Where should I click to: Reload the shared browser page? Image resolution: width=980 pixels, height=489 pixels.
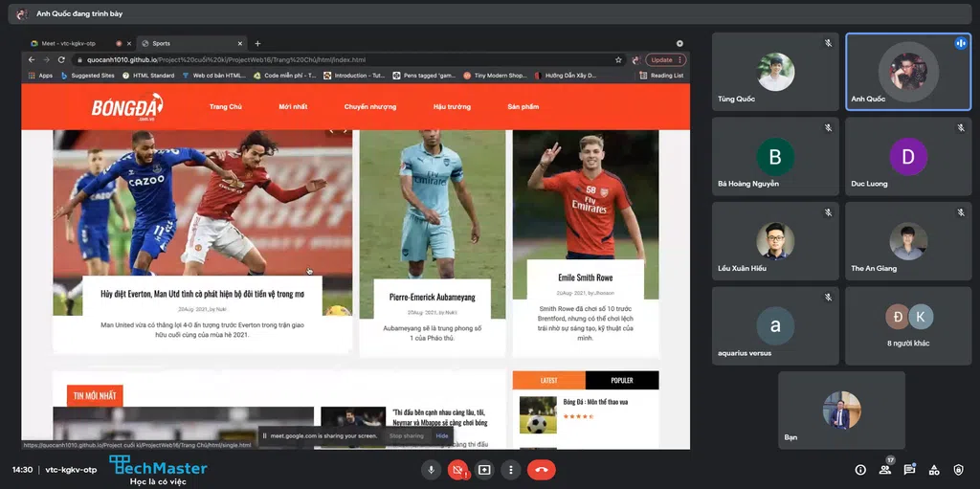pos(61,60)
